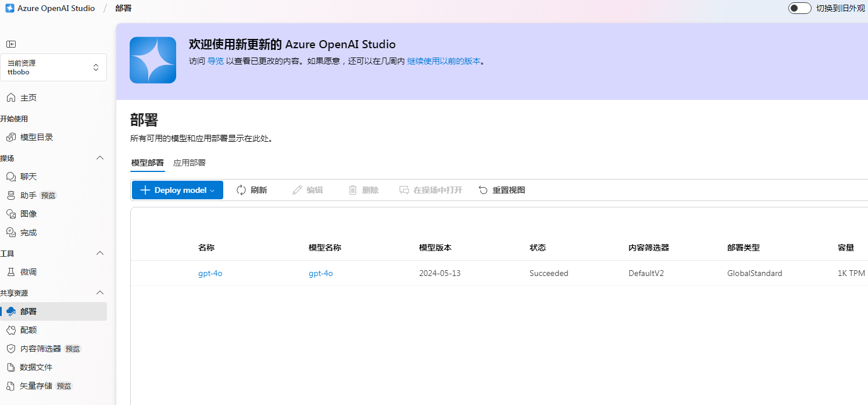868x405 pixels.
Task: Click 部署 in the top breadcrumb
Action: click(x=123, y=8)
